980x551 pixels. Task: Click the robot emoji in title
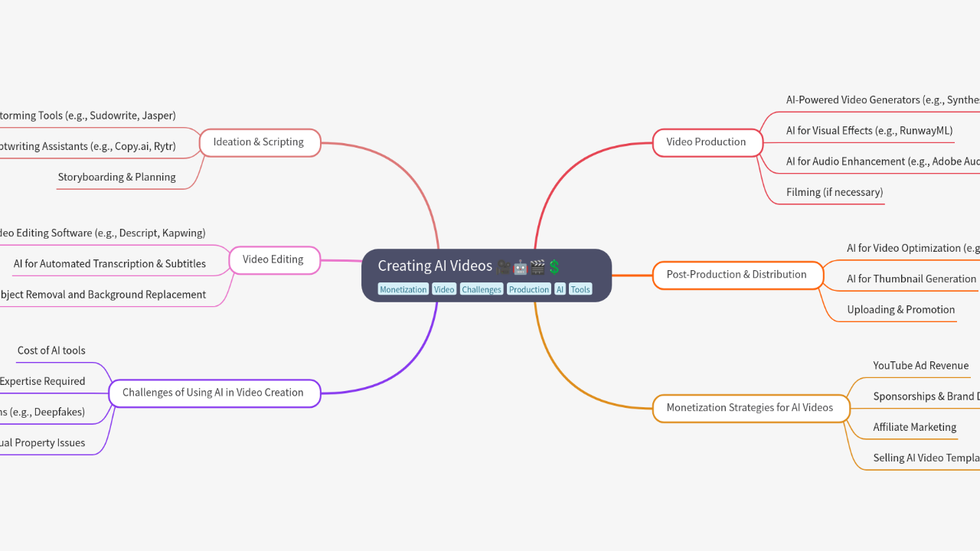(x=521, y=266)
